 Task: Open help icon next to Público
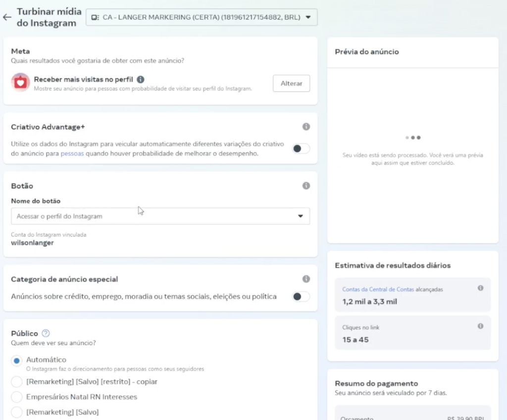coord(46,333)
